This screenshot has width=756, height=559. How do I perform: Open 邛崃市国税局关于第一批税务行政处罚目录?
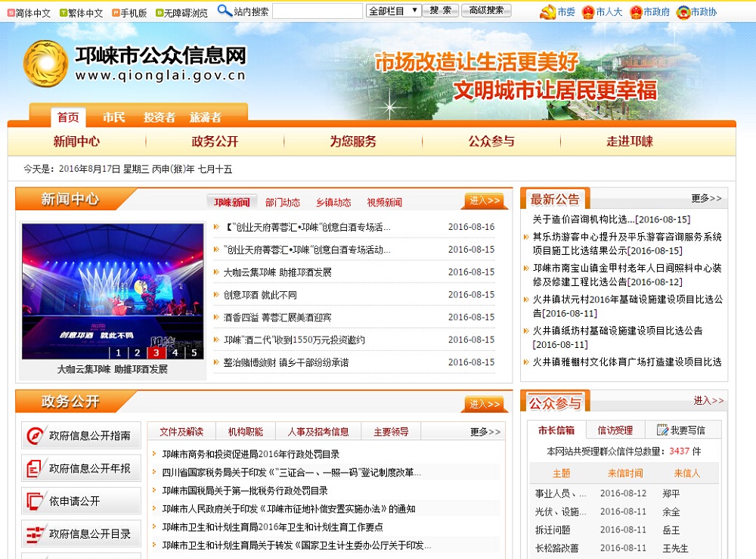(x=245, y=490)
